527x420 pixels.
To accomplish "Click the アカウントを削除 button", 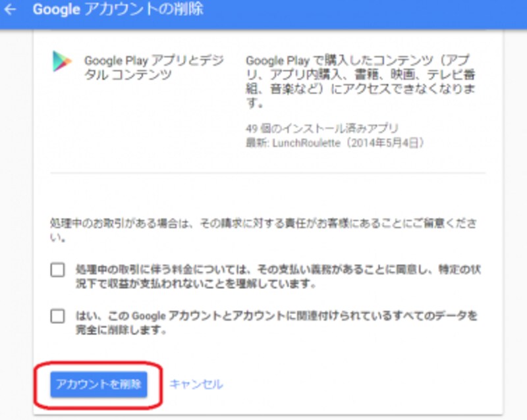I will pos(98,384).
